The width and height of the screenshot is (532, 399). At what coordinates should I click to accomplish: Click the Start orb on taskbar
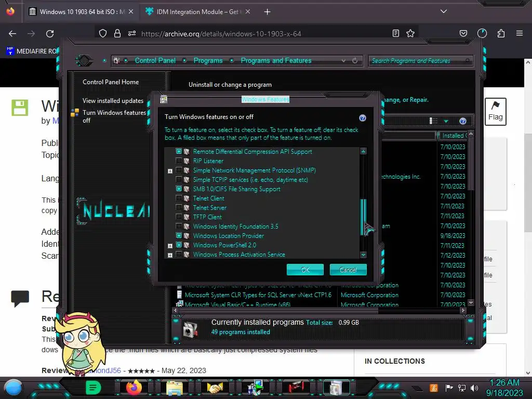point(14,388)
